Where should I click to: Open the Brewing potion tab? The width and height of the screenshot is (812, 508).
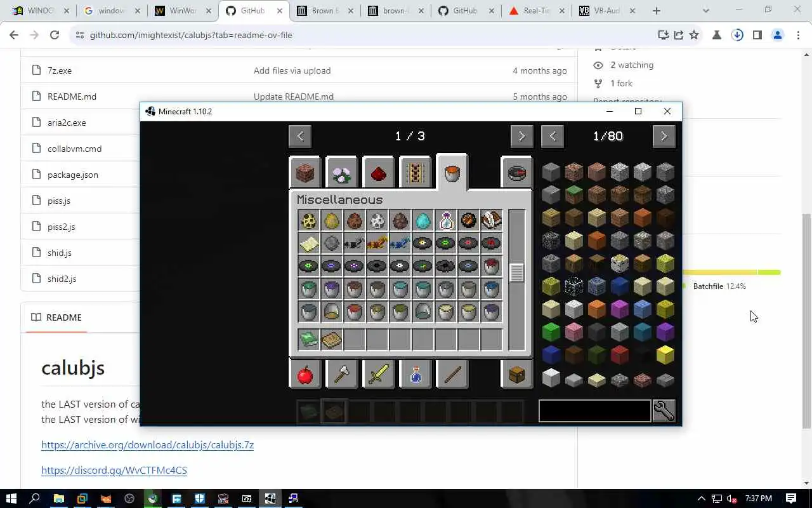pos(416,375)
